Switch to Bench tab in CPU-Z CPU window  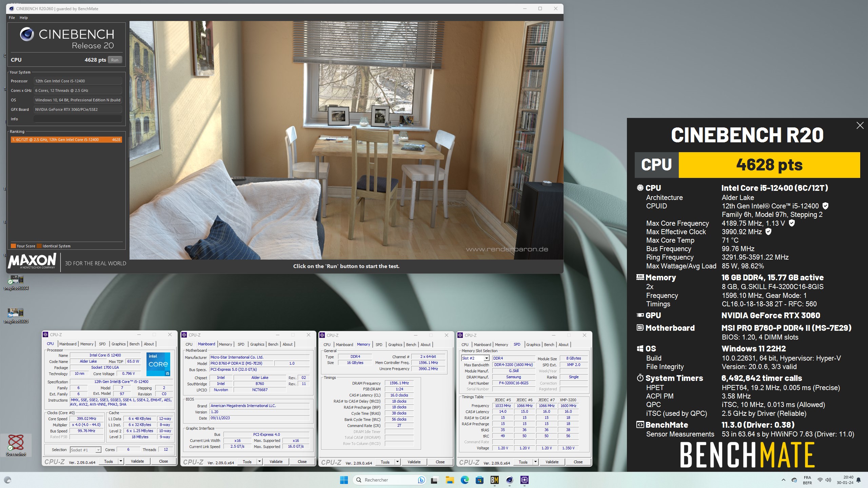pyautogui.click(x=135, y=344)
